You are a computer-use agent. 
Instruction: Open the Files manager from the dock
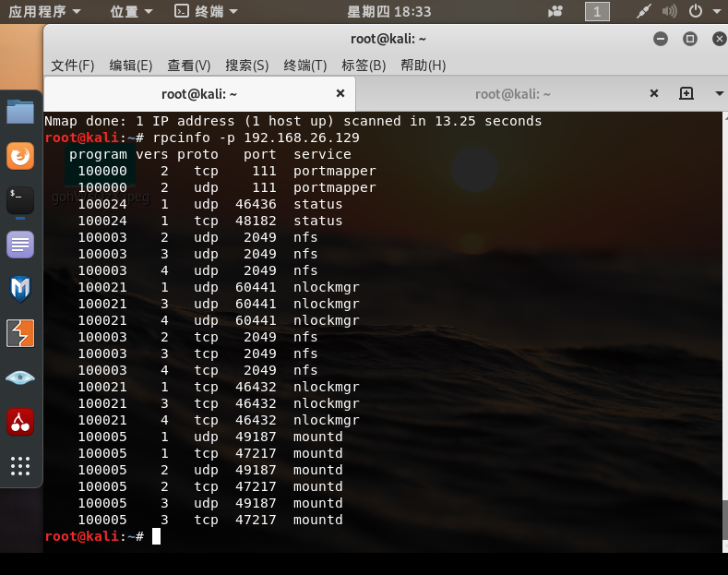(20, 112)
